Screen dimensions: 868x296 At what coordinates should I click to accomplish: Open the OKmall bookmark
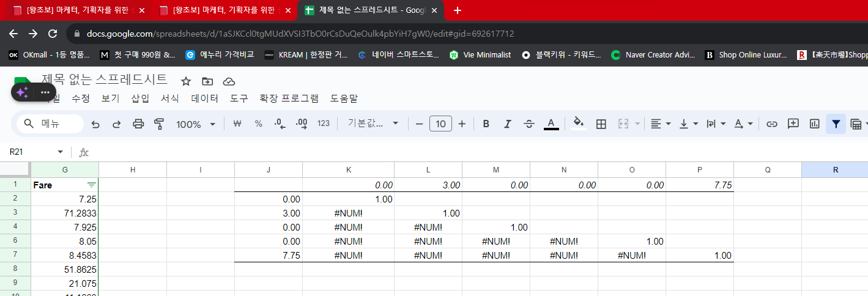pyautogui.click(x=49, y=55)
